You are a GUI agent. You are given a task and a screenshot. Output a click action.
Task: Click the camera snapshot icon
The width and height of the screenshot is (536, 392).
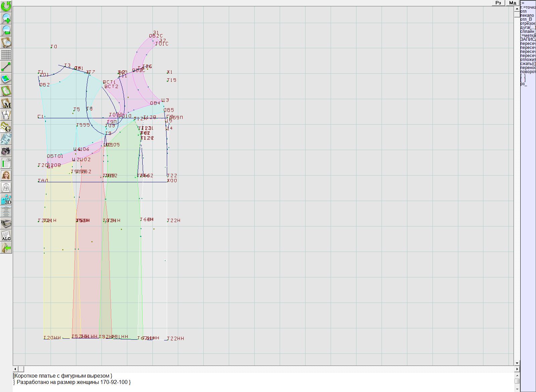[x=6, y=151]
